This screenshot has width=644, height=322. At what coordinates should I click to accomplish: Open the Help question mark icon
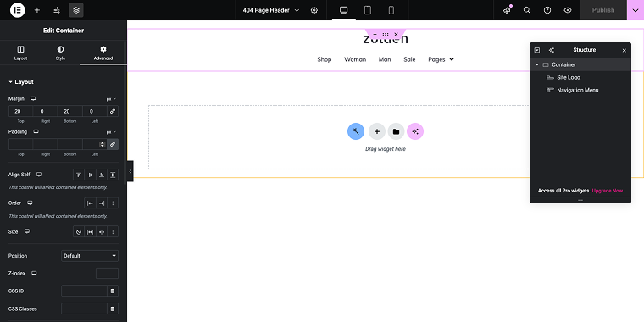547,10
